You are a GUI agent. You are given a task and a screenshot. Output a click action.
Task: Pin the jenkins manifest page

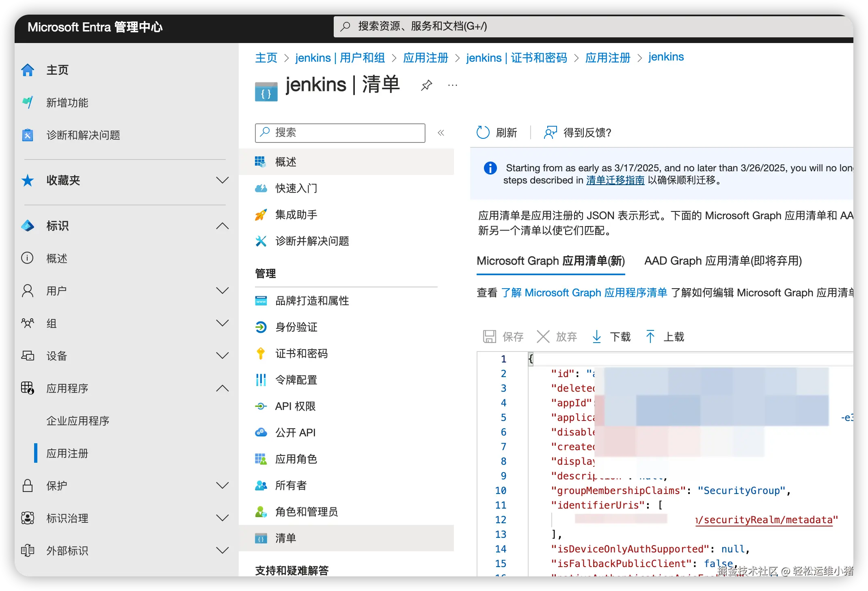tap(426, 85)
